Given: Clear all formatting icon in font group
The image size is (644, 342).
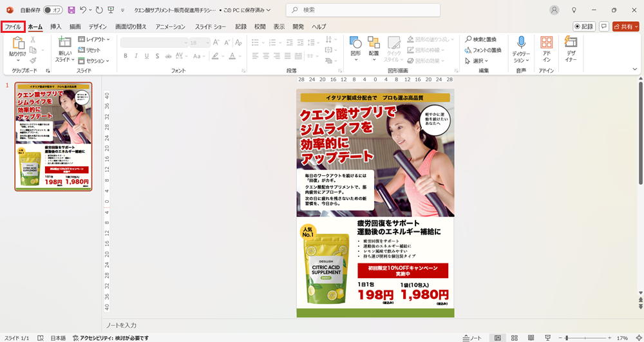Looking at the screenshot, I should click(x=238, y=43).
